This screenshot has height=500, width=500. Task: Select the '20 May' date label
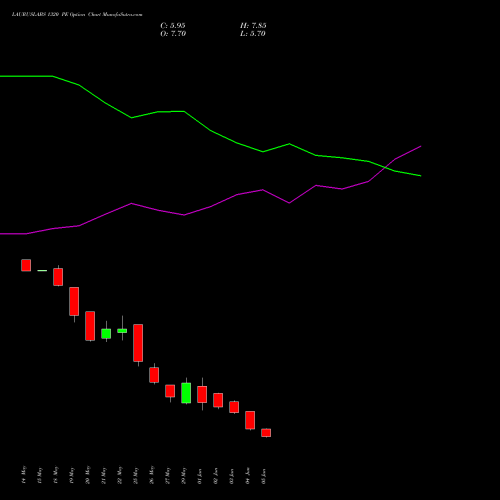pos(88,475)
